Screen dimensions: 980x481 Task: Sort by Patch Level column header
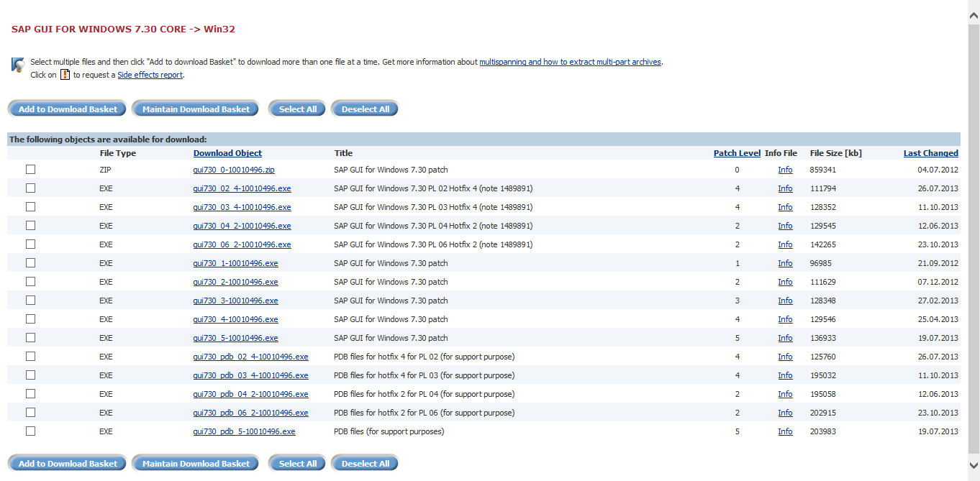tap(737, 153)
